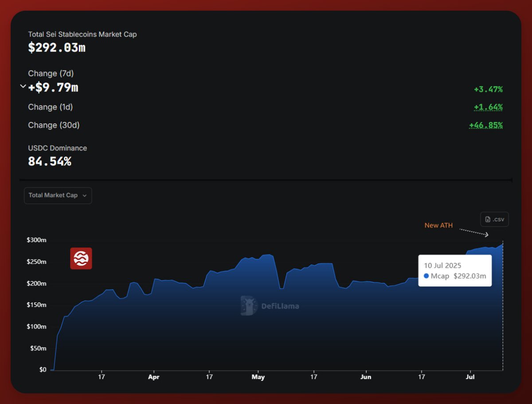Click the Change (1d) label
This screenshot has width=532, height=404.
pos(51,107)
